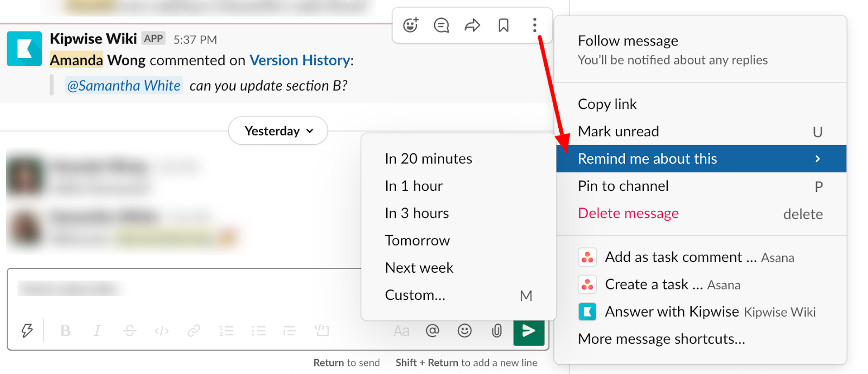Open the three-dot more actions menu
The image size is (868, 374).
(x=534, y=25)
